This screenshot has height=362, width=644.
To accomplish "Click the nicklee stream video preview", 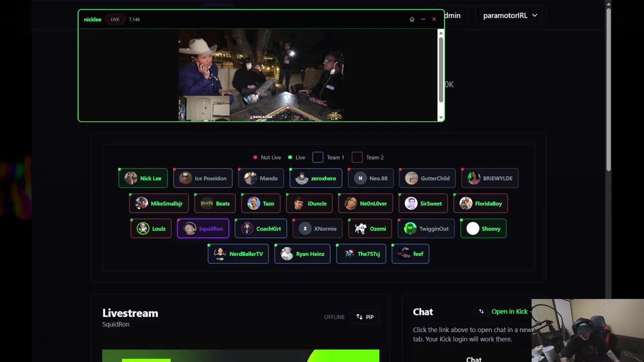I will pos(261,75).
